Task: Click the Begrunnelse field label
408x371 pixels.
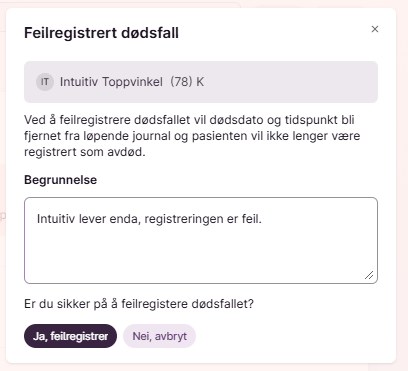Action: [61, 180]
